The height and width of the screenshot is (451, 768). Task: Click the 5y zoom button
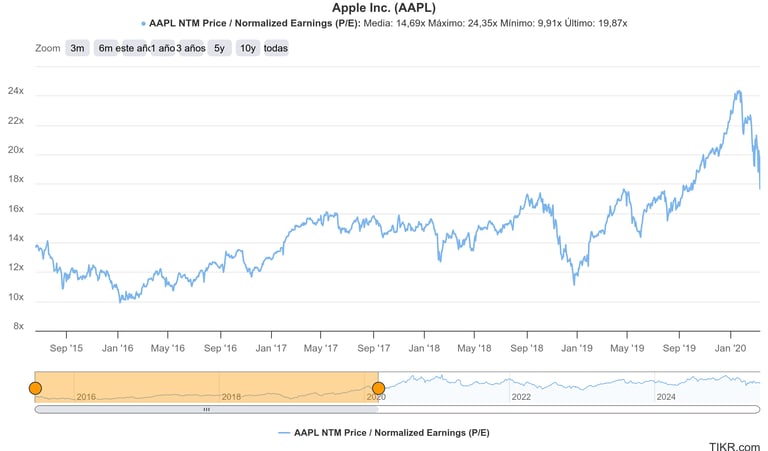tap(219, 48)
